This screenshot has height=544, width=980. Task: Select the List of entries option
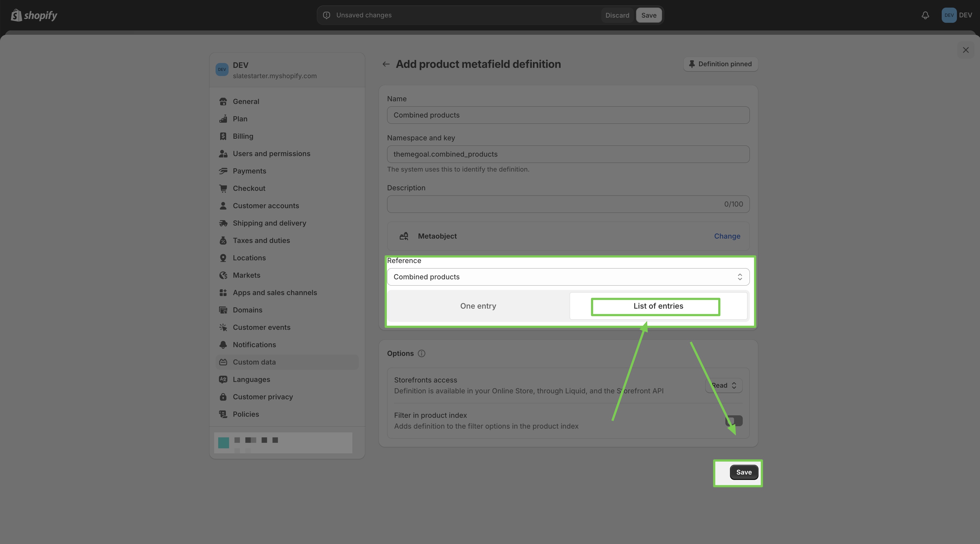coord(658,306)
